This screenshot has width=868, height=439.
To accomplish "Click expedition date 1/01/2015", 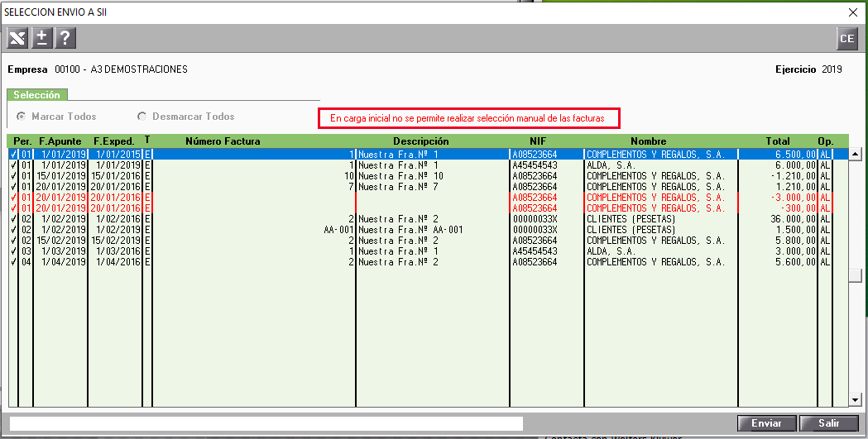I will click(117, 155).
